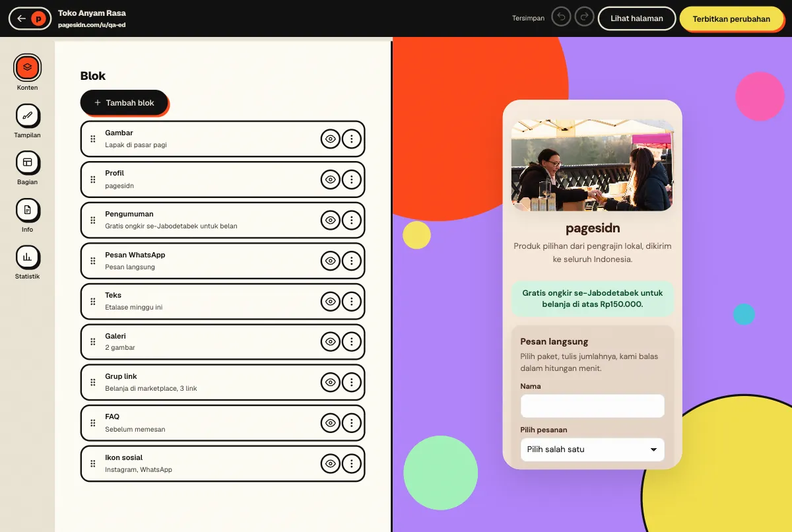Click the Nama input field in preview
792x532 pixels.
coord(592,406)
